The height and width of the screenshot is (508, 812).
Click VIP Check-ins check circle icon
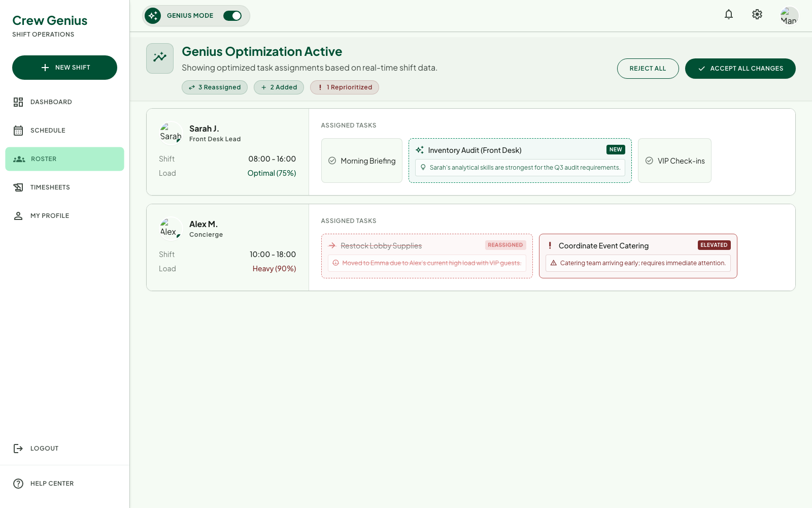(649, 161)
